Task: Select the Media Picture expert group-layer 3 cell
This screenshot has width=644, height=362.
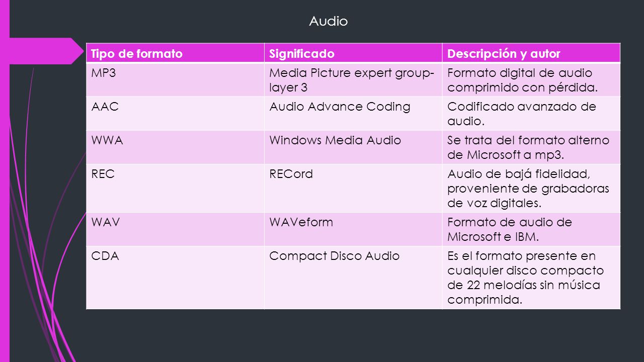Action: point(353,80)
